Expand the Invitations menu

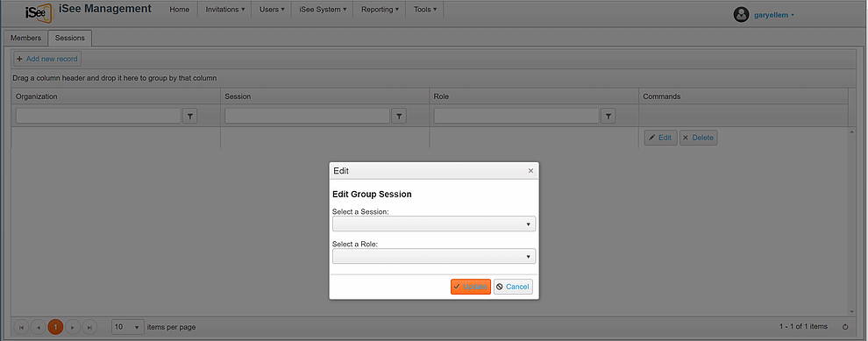tap(224, 10)
